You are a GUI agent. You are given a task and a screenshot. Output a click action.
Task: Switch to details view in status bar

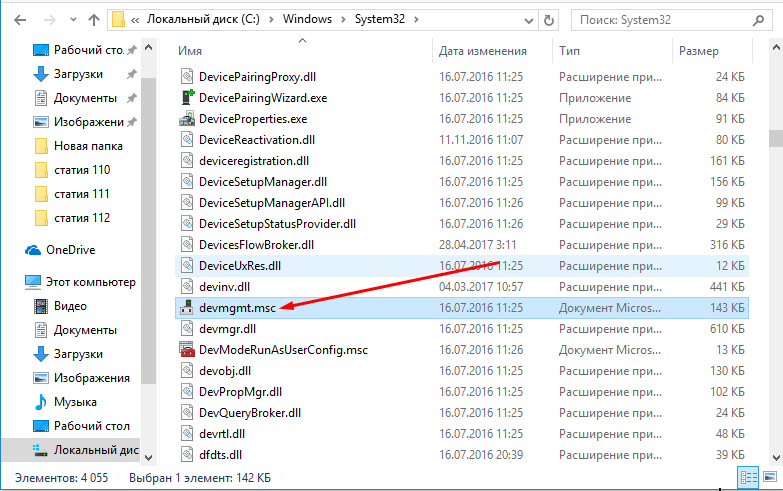(748, 476)
